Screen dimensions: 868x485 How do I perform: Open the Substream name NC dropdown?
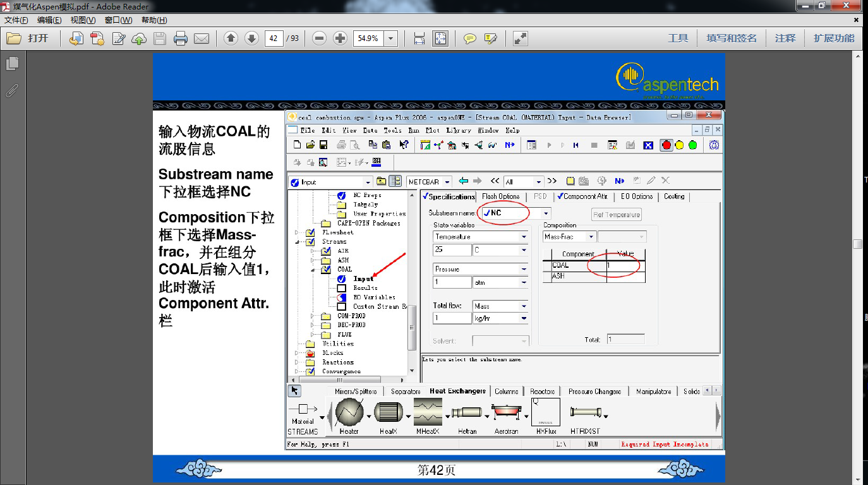[x=546, y=213]
